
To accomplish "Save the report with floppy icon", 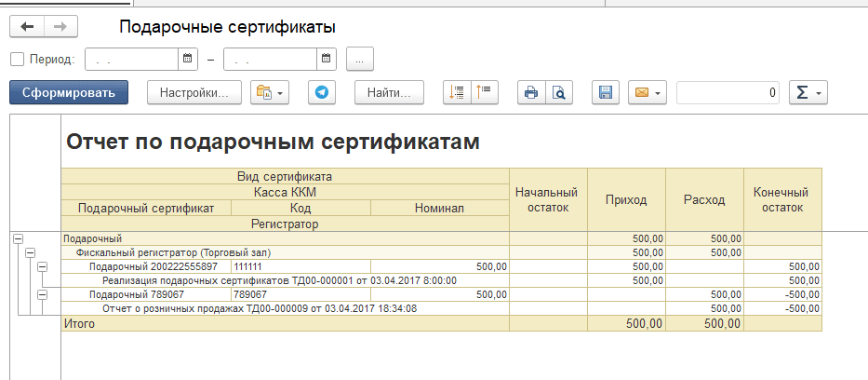I will [606, 92].
